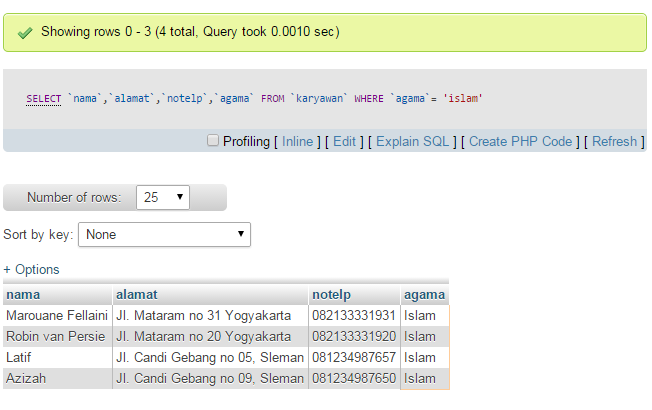Click Islam cell in Robin van Persie row
The height and width of the screenshot is (410, 652).
tap(425, 336)
